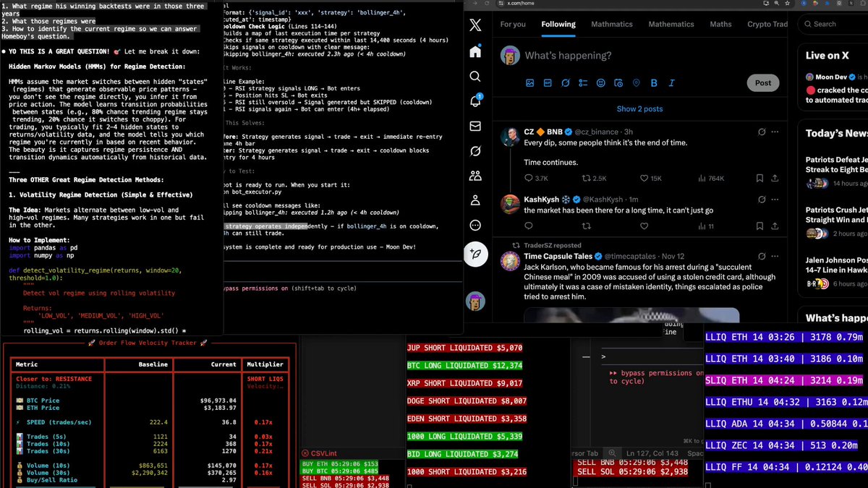Open the Mathmatics timeline tab
The image size is (868, 488).
[612, 24]
